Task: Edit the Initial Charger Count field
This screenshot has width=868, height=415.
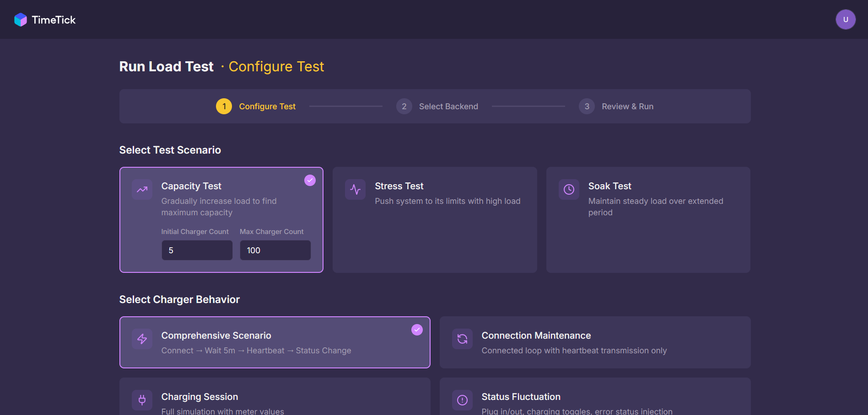Action: 197,250
